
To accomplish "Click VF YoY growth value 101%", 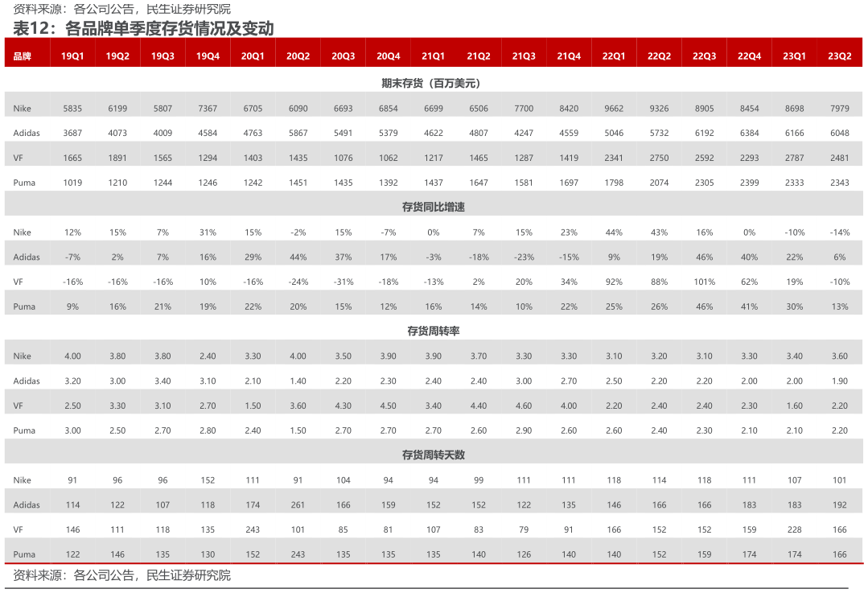I will (704, 282).
